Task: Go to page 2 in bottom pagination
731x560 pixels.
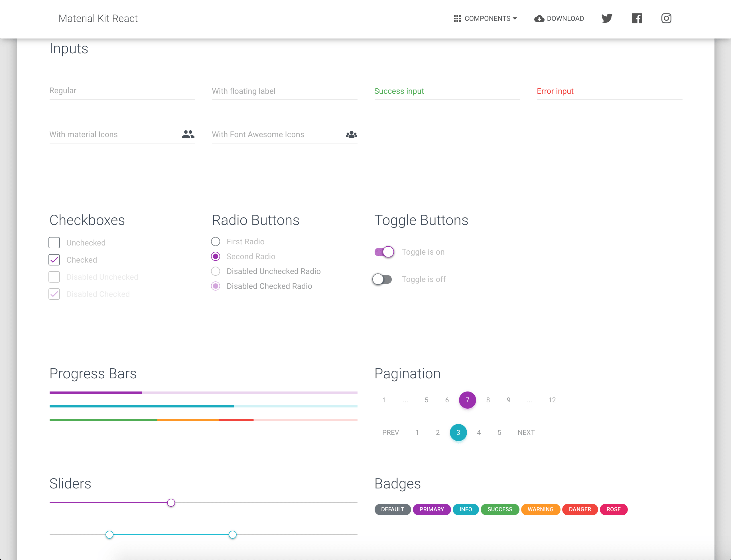Action: (x=438, y=433)
